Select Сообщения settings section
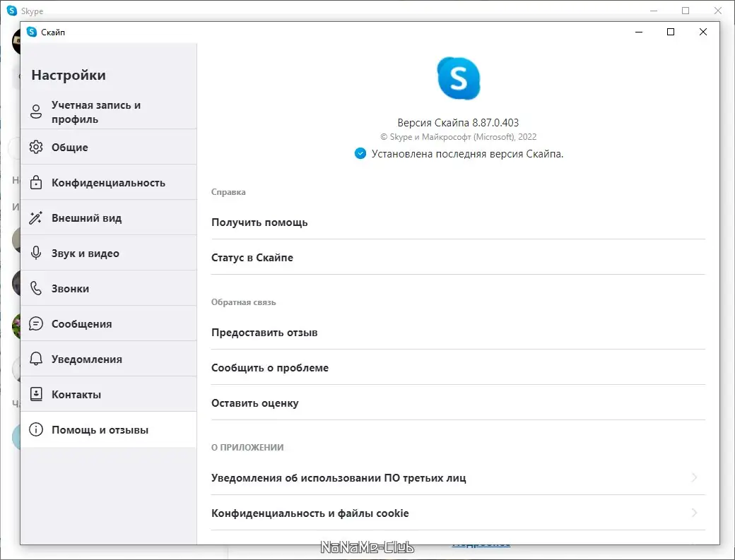This screenshot has height=560, width=735. pyautogui.click(x=109, y=324)
